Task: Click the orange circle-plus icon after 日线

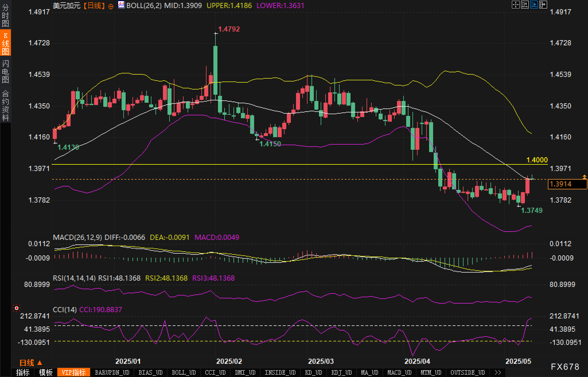Action: (x=111, y=6)
